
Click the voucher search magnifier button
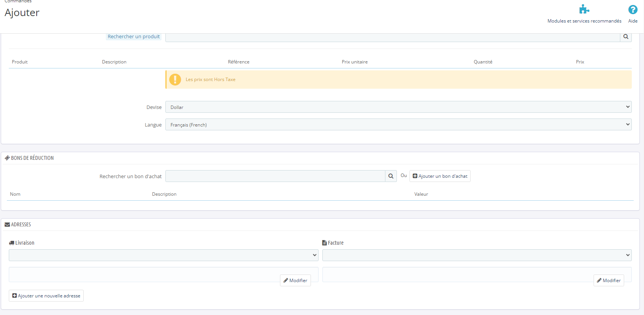click(391, 176)
